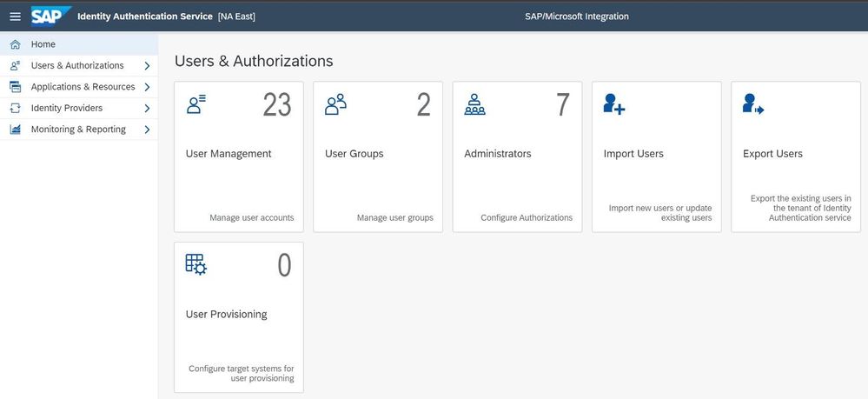The image size is (868, 399).
Task: Click the Monitoring & Reporting sidebar icon
Action: 15,130
